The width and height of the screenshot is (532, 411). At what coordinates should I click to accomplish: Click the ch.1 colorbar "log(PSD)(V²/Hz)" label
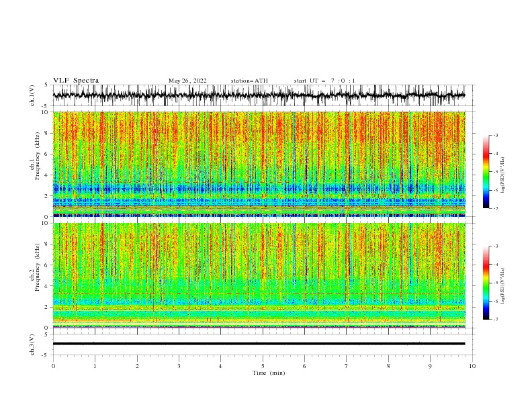(x=503, y=175)
